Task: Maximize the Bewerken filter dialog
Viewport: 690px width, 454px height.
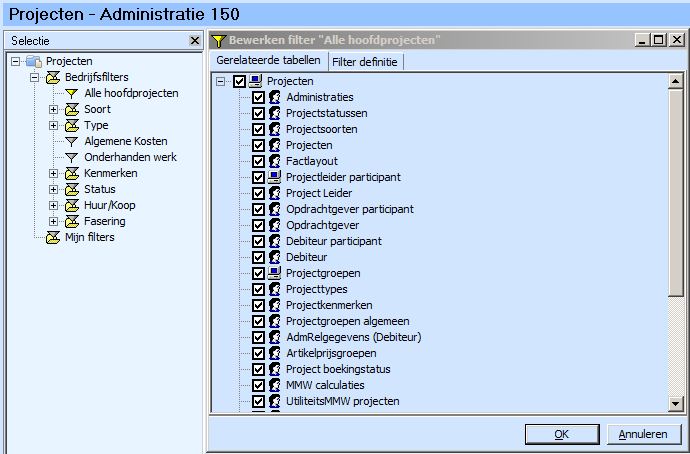Action: tap(658, 40)
